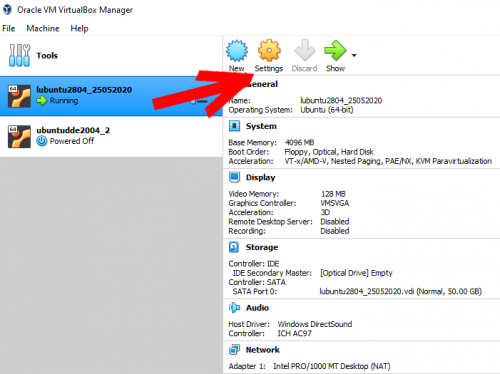Click the Controller: SATA storage line

[257, 282]
